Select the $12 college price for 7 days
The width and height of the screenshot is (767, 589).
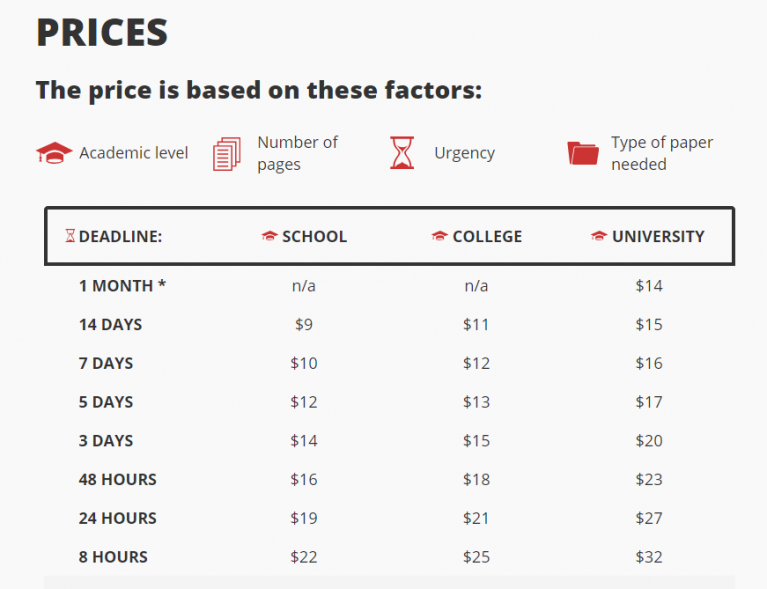click(476, 363)
